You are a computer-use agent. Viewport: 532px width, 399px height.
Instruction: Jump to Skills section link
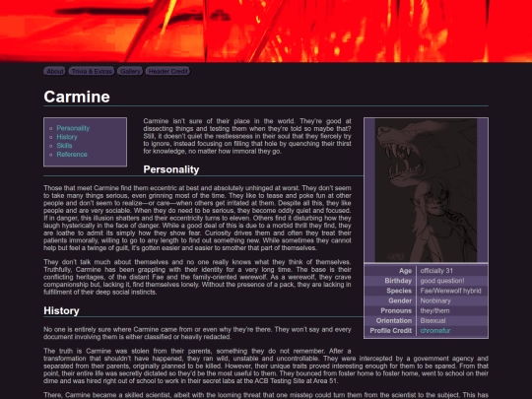coord(64,146)
